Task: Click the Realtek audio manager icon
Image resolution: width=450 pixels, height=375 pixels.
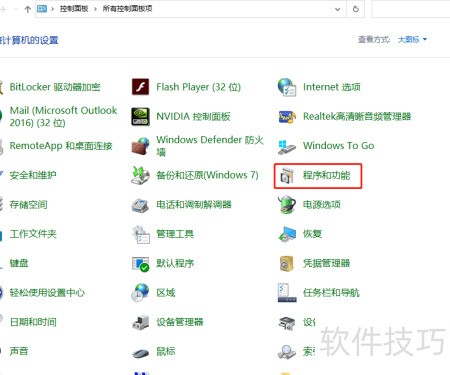Action: (x=287, y=117)
